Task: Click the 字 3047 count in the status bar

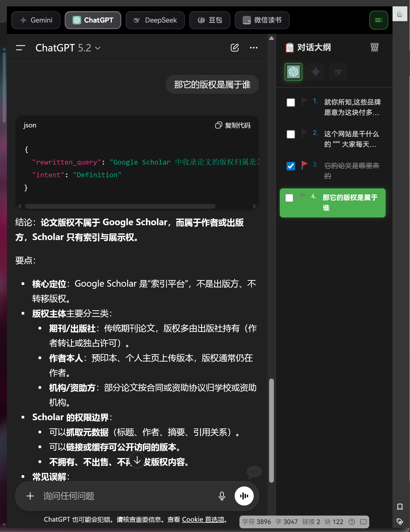Action: pos(287,522)
